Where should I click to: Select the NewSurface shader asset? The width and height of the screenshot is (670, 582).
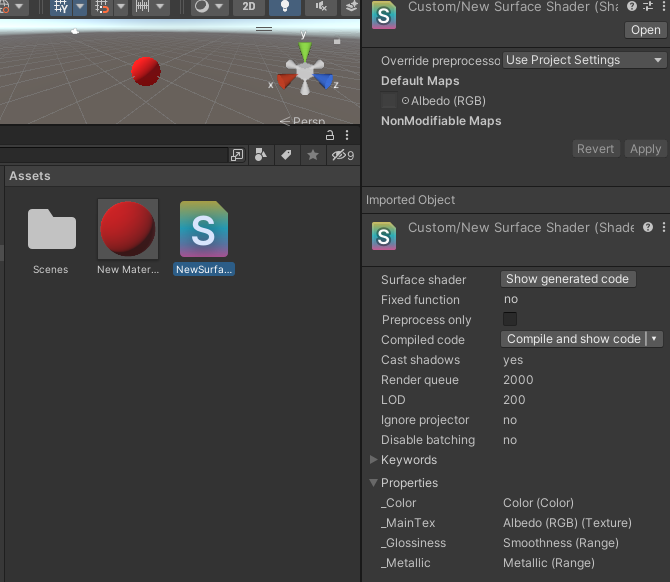coord(204,238)
